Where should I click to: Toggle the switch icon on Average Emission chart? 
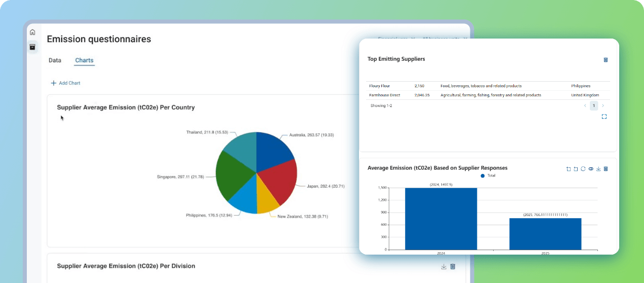pyautogui.click(x=591, y=169)
